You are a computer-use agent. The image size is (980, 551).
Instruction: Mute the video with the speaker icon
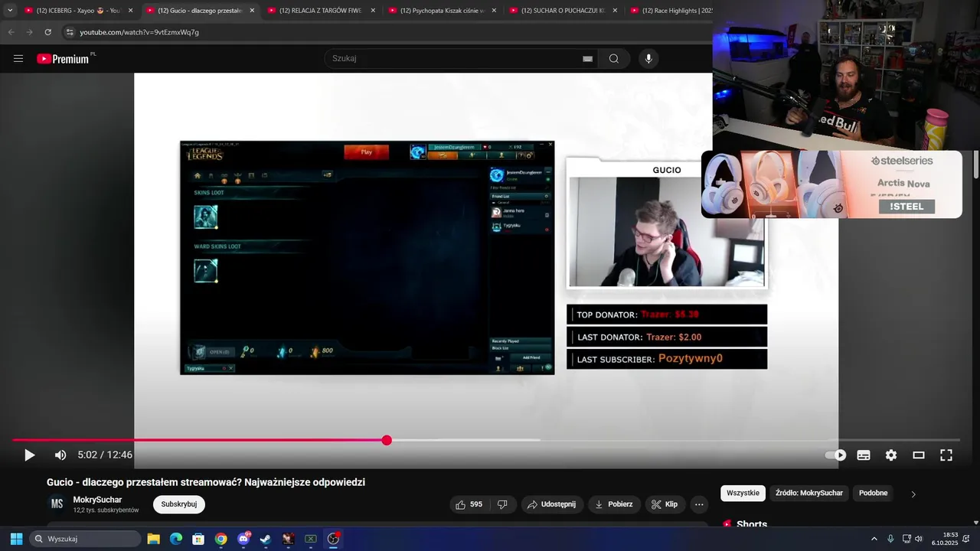pyautogui.click(x=60, y=455)
